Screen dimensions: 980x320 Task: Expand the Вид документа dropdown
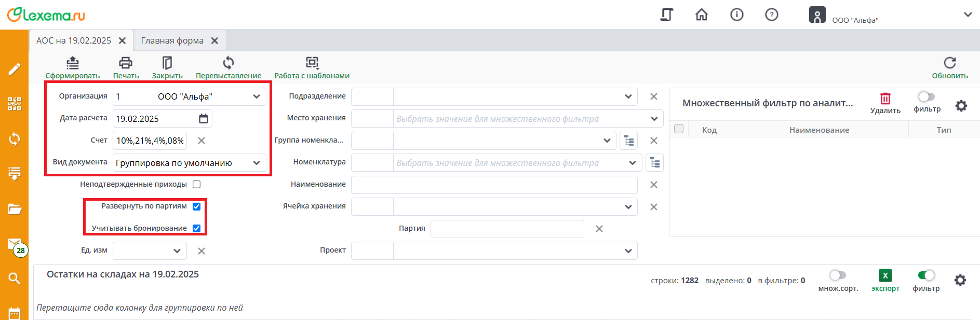click(257, 163)
